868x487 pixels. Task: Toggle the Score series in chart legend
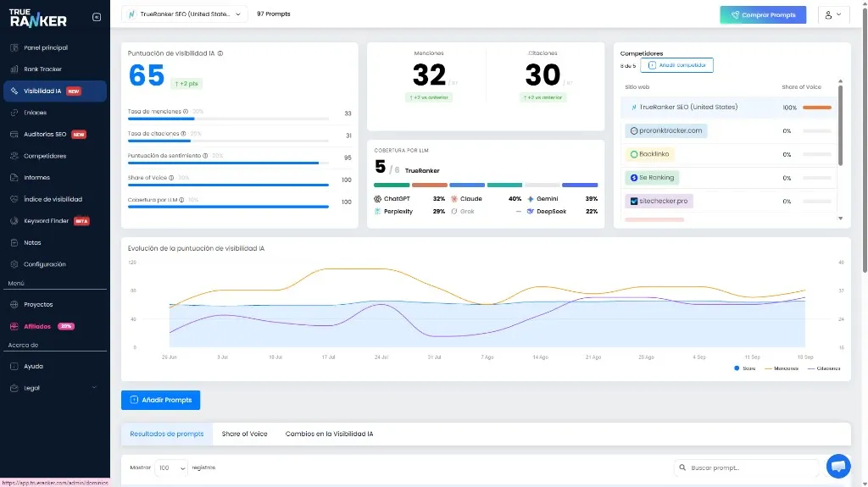[744, 368]
